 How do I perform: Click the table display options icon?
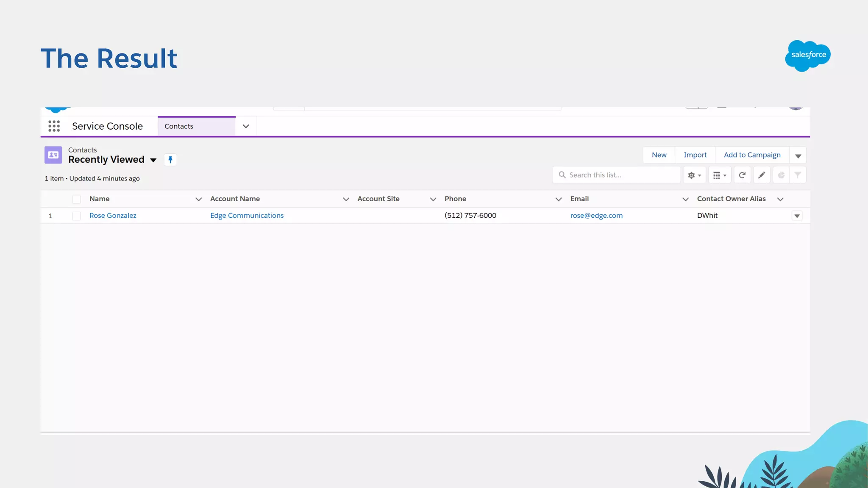click(x=719, y=175)
